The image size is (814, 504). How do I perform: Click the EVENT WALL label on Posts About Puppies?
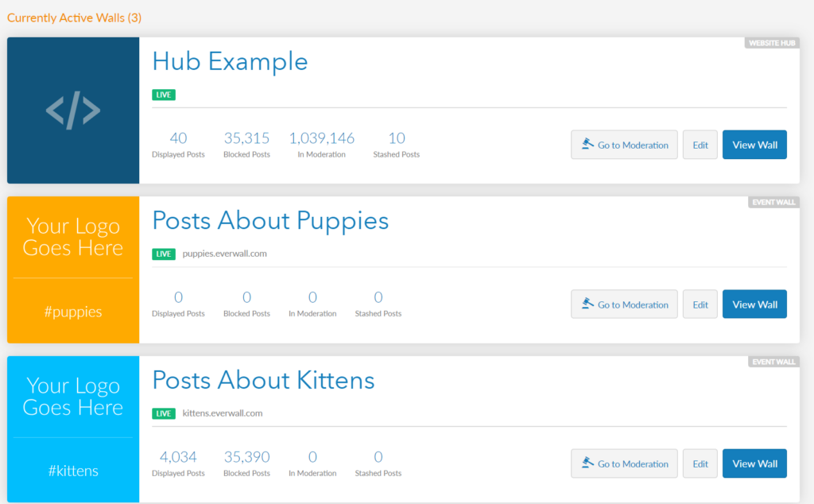click(x=773, y=202)
